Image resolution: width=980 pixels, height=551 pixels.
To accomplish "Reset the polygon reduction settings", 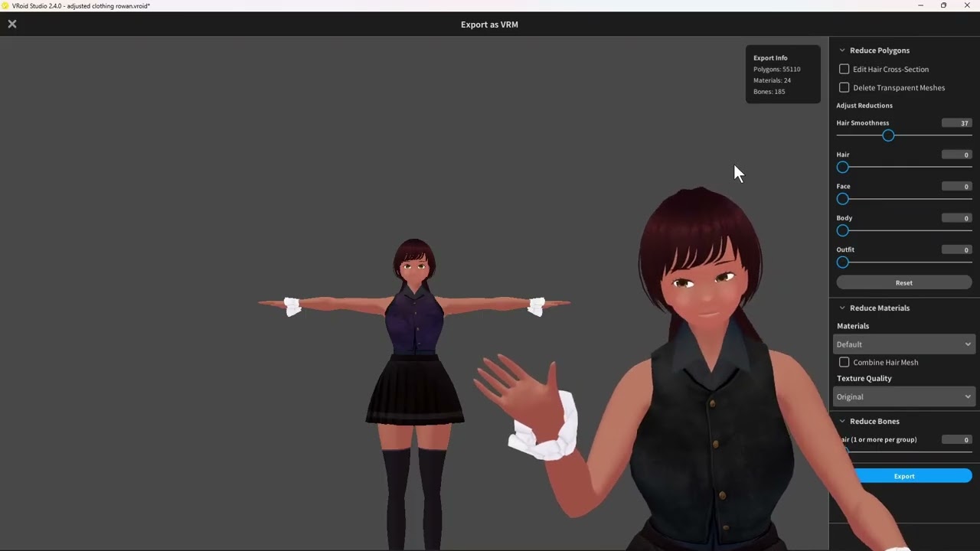I will pyautogui.click(x=904, y=282).
